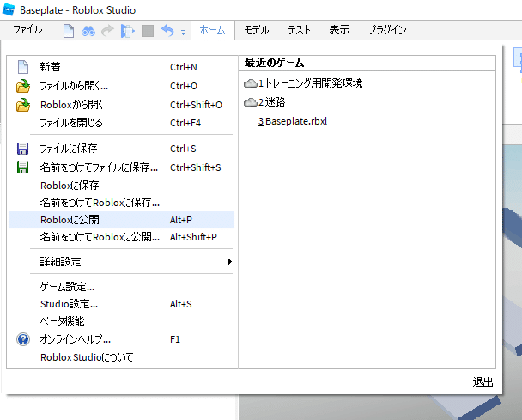Switch to the ホーム tab
The height and width of the screenshot is (420, 522).
(x=212, y=30)
